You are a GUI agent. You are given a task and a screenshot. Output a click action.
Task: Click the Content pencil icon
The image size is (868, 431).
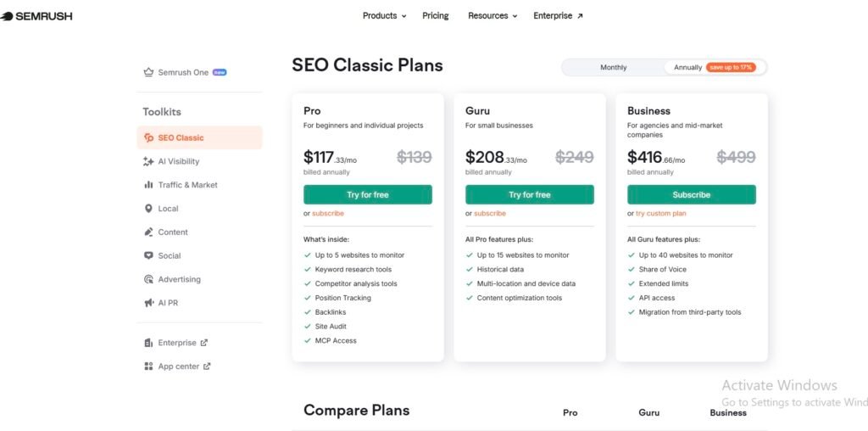[149, 232]
